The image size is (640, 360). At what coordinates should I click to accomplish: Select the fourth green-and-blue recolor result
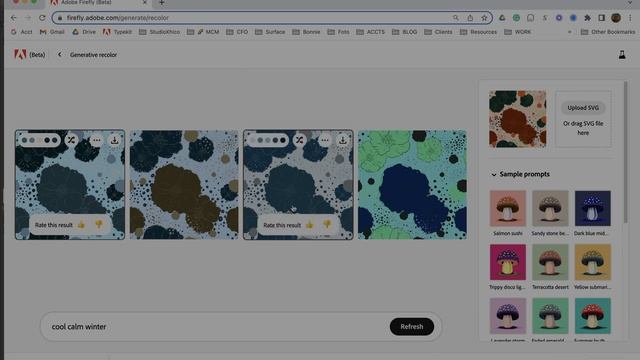click(x=412, y=184)
